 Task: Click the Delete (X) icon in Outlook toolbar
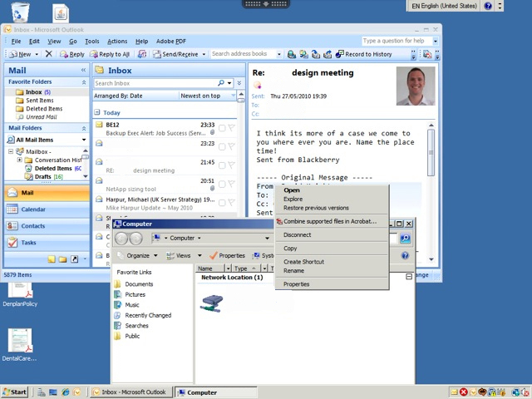point(48,54)
